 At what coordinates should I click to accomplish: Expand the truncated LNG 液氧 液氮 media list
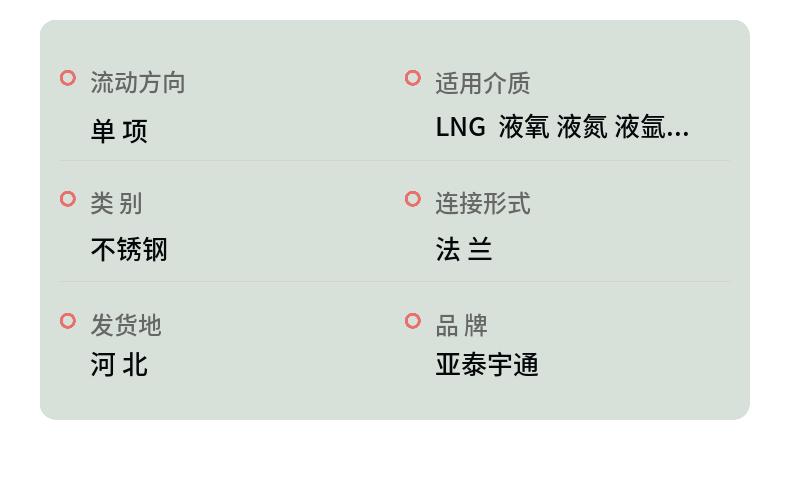[x=562, y=127]
